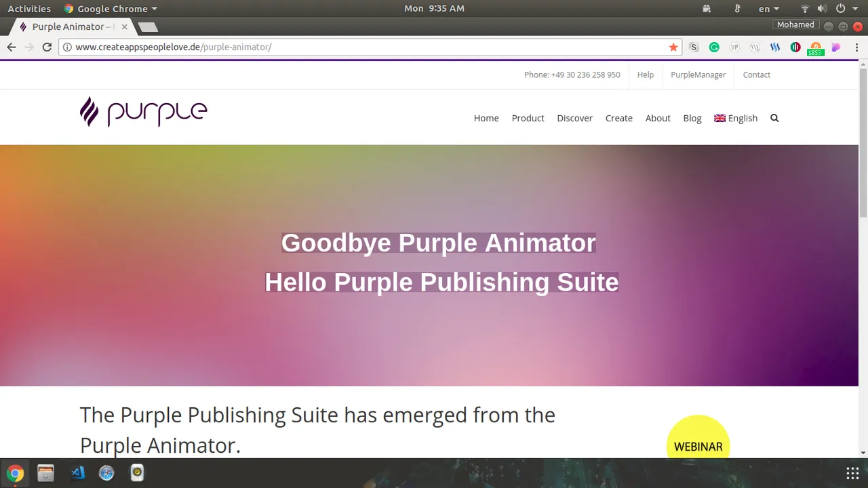Open the blue Steem waves extension
Screen dimensions: 868x488
pyautogui.click(x=775, y=47)
